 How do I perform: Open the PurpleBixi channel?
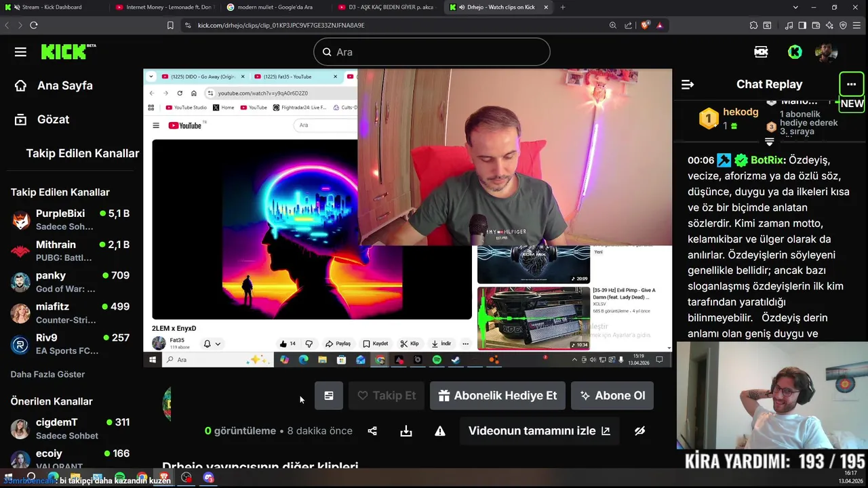tap(71, 220)
